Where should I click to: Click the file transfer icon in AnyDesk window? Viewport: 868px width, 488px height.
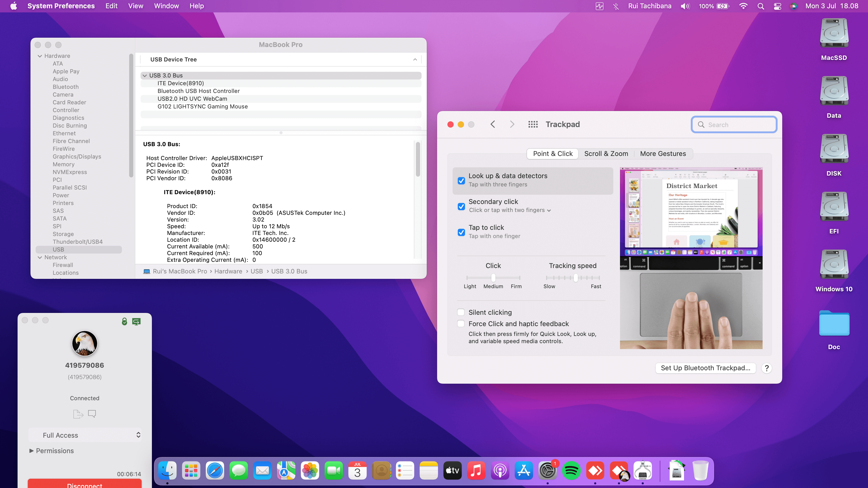[78, 414]
